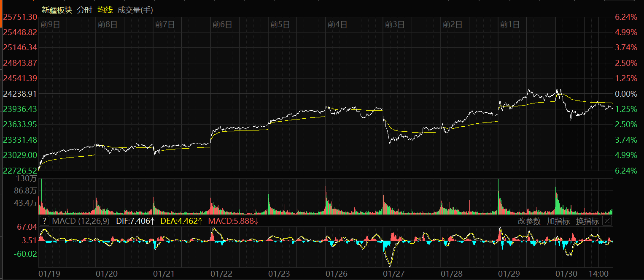The width and height of the screenshot is (644, 280).
Task: Click 加指标 to add an indicator
Action: tap(558, 221)
